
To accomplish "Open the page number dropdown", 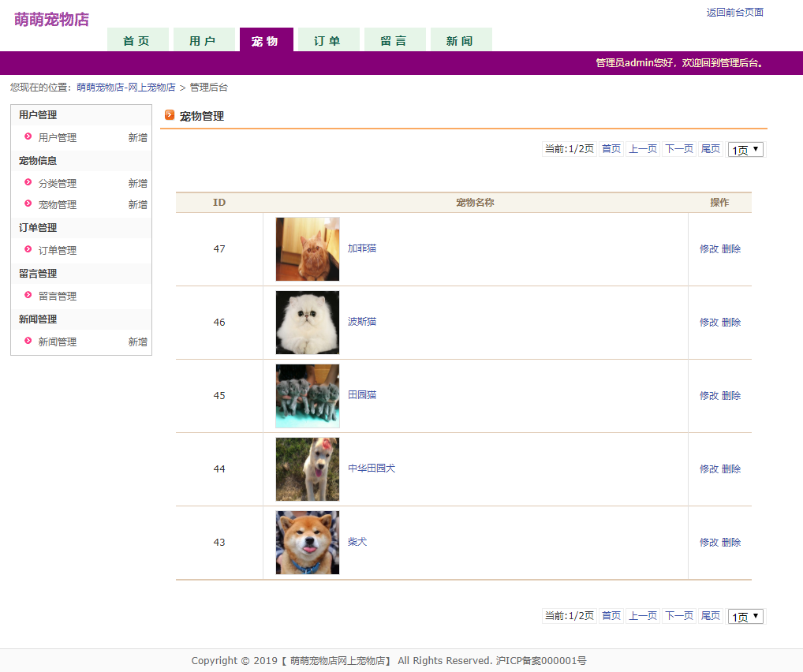I will point(745,148).
